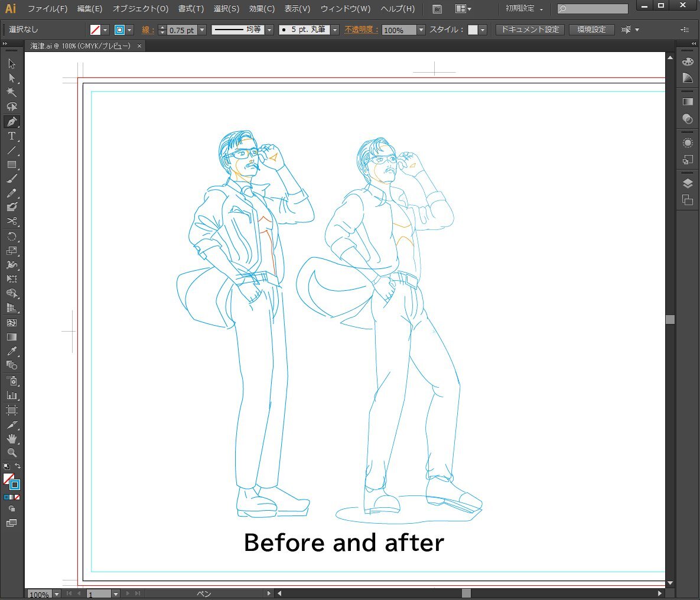The height and width of the screenshot is (600, 700).
Task: Toggle the drawing mode icon
Action: [x=12, y=509]
